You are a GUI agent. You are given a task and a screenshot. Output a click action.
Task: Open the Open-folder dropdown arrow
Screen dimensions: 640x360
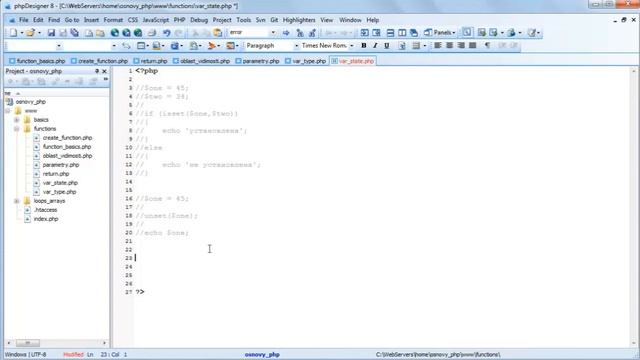39,33
